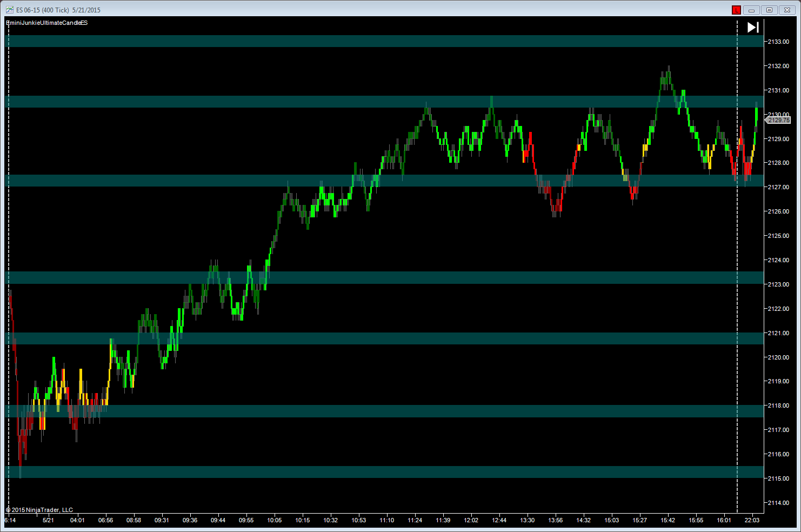801x532 pixels.
Task: Click the 2131.00 price axis label
Action: coord(778,90)
